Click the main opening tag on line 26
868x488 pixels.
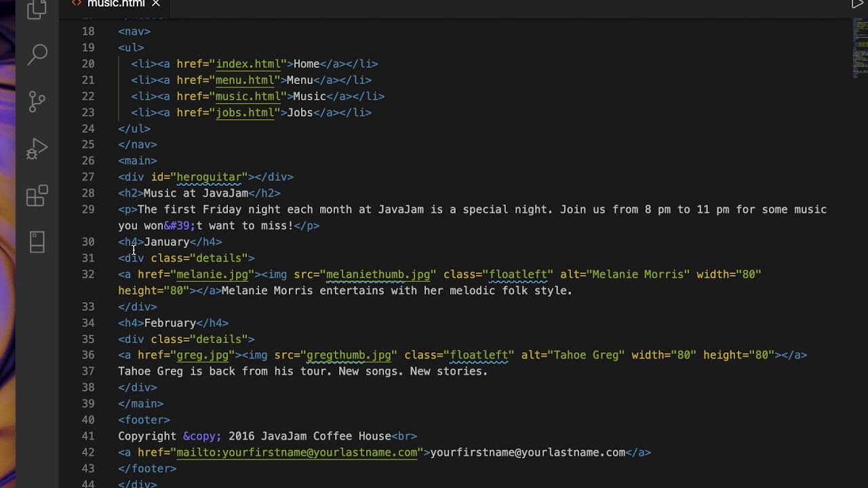tap(138, 161)
